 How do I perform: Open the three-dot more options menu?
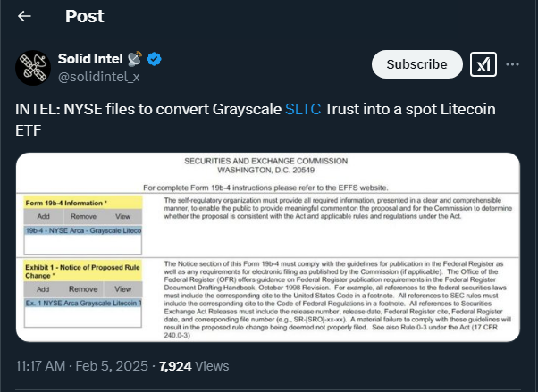512,64
